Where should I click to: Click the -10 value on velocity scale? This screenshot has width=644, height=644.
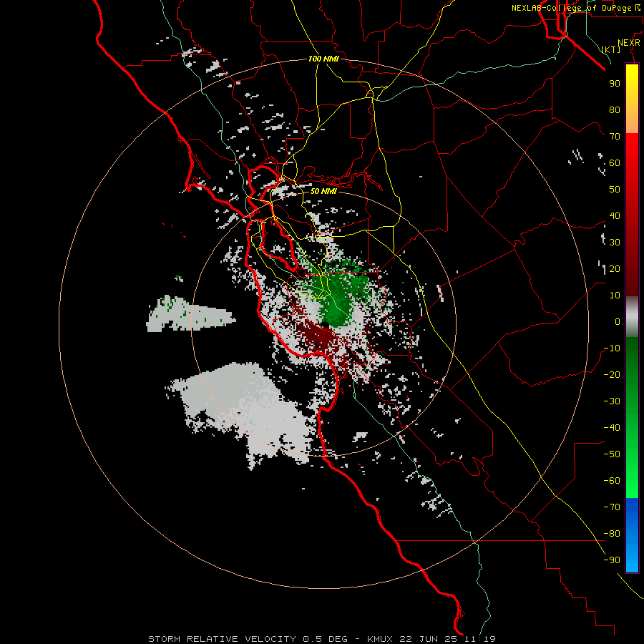(612, 348)
